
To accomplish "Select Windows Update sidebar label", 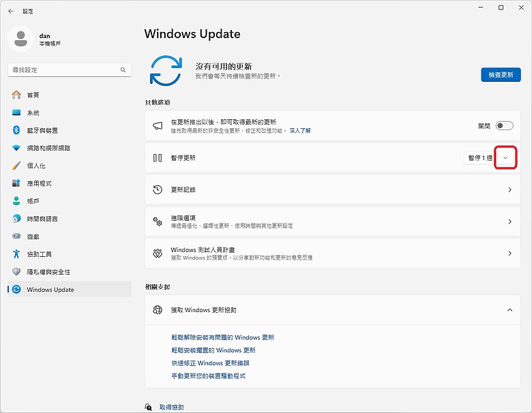I will (x=50, y=290).
